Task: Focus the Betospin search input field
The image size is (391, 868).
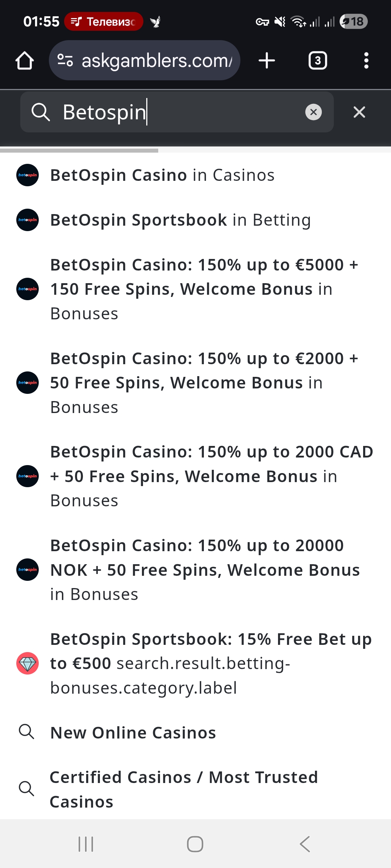Action: pos(181,112)
